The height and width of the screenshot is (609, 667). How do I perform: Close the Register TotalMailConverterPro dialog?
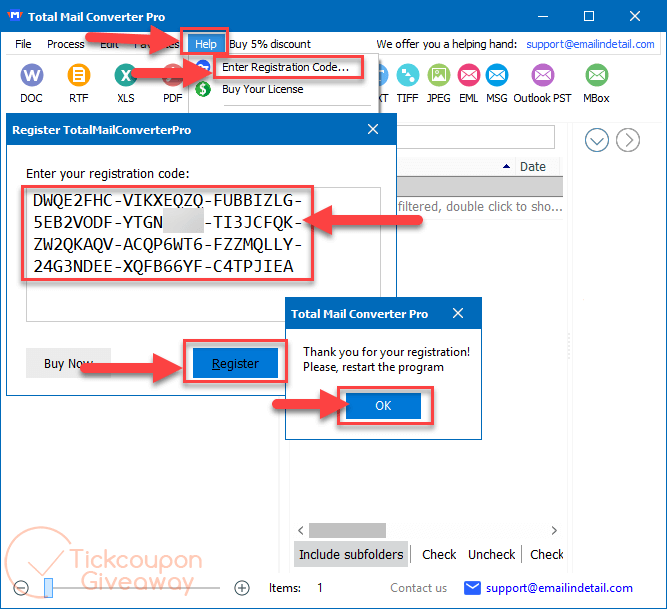[x=373, y=129]
